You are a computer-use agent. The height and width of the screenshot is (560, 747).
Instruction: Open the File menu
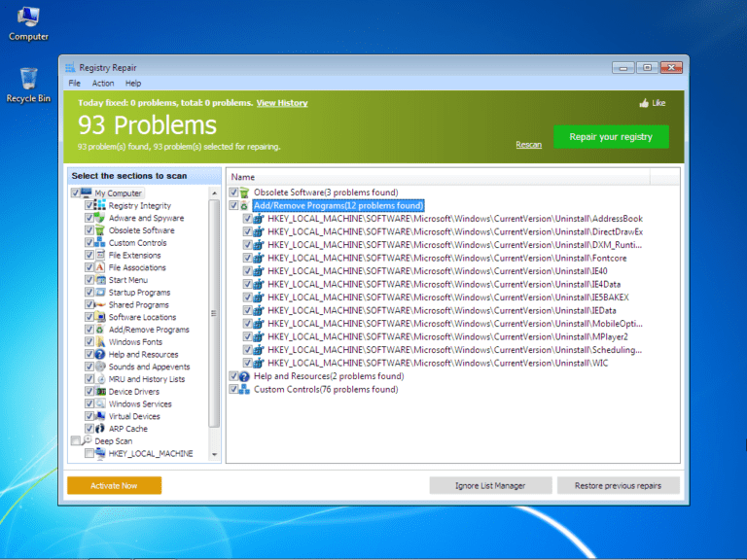point(74,84)
